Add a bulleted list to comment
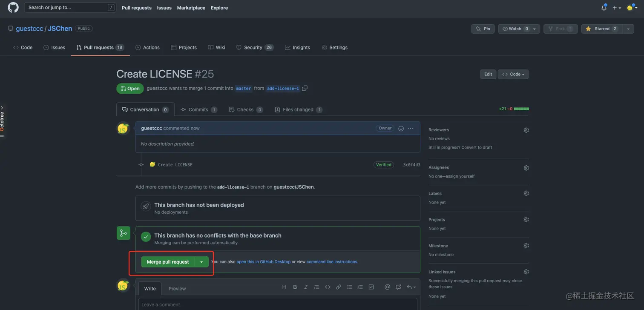The height and width of the screenshot is (310, 644). tap(350, 287)
